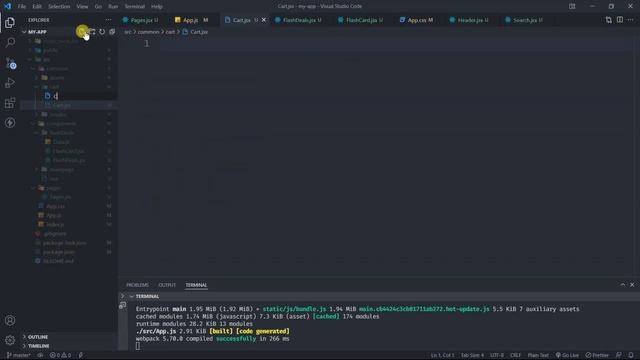The image size is (640, 360).
Task: Maximize the terminal panel with the chevron
Action: coord(622,284)
